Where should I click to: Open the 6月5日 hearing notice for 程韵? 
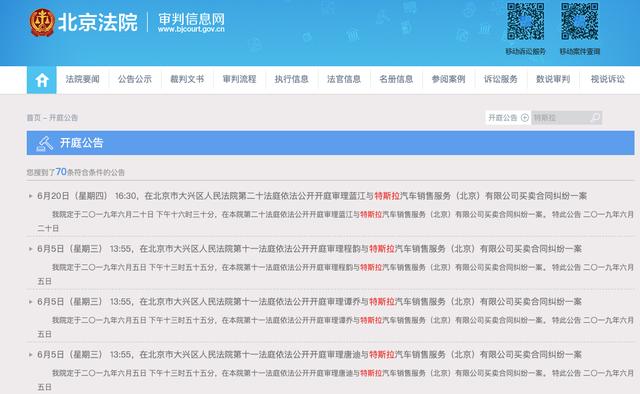click(309, 249)
